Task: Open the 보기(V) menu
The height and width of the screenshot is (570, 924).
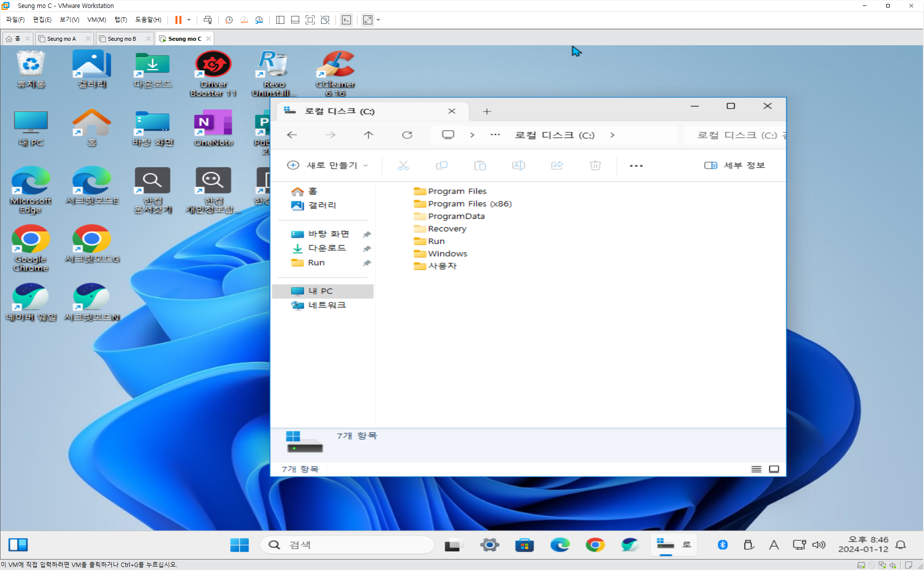Action: [70, 20]
